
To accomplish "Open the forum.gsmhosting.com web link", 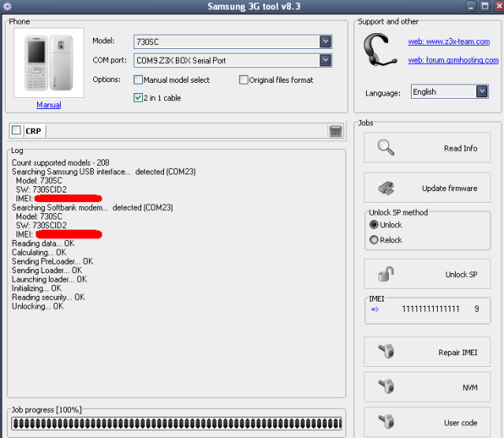I will (x=454, y=60).
